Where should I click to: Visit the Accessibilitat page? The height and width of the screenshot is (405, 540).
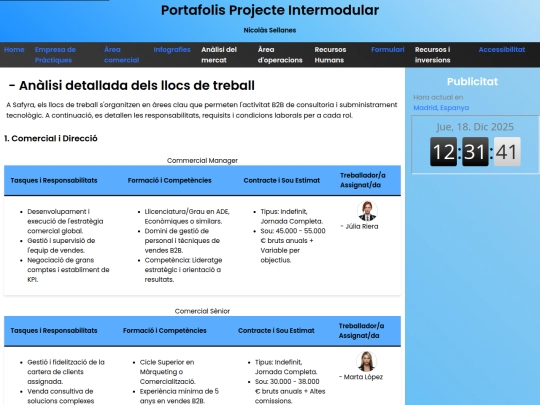(502, 50)
